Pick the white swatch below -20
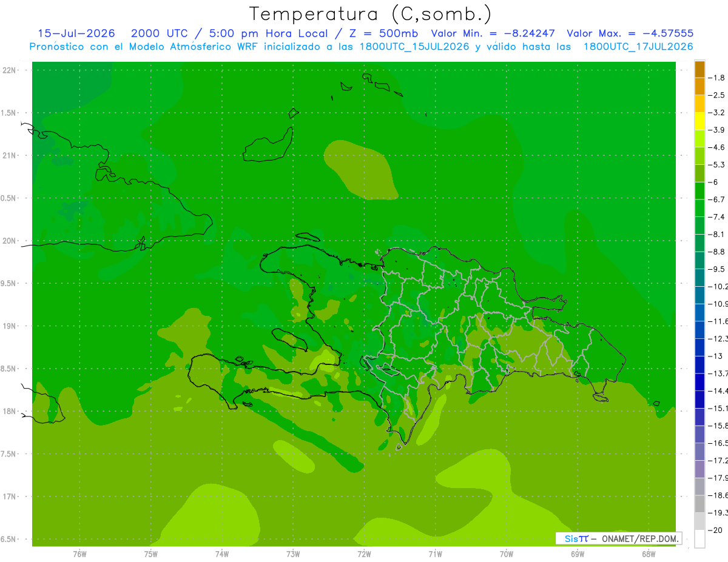 click(699, 539)
